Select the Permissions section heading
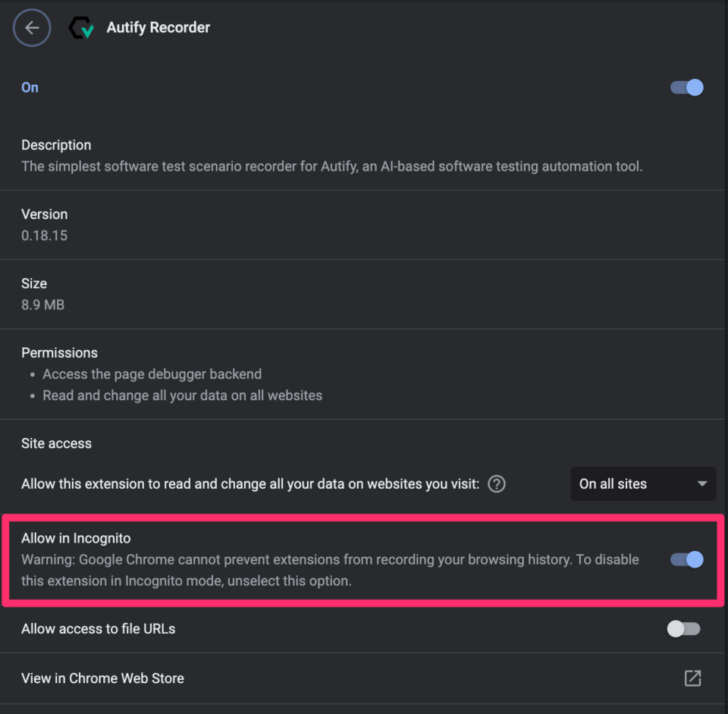 (59, 352)
